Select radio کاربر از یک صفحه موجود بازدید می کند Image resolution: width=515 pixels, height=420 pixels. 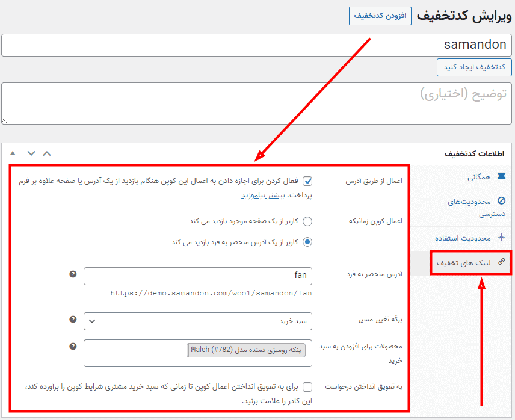(x=307, y=221)
